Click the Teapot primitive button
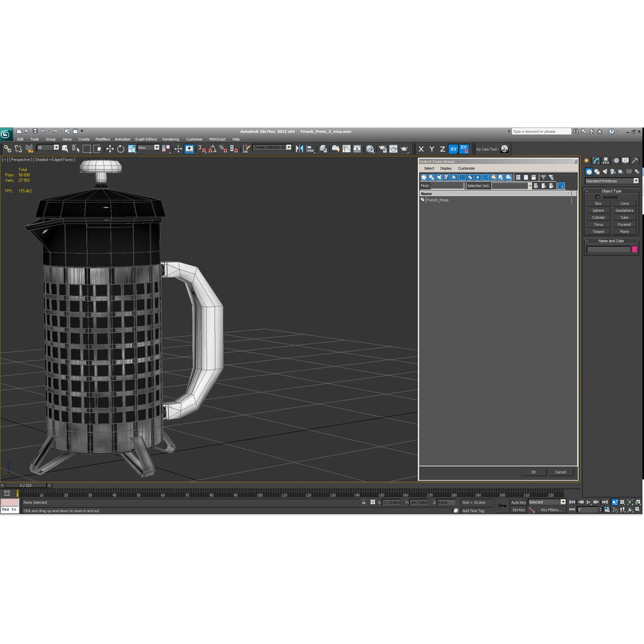The height and width of the screenshot is (644, 644). [x=598, y=231]
